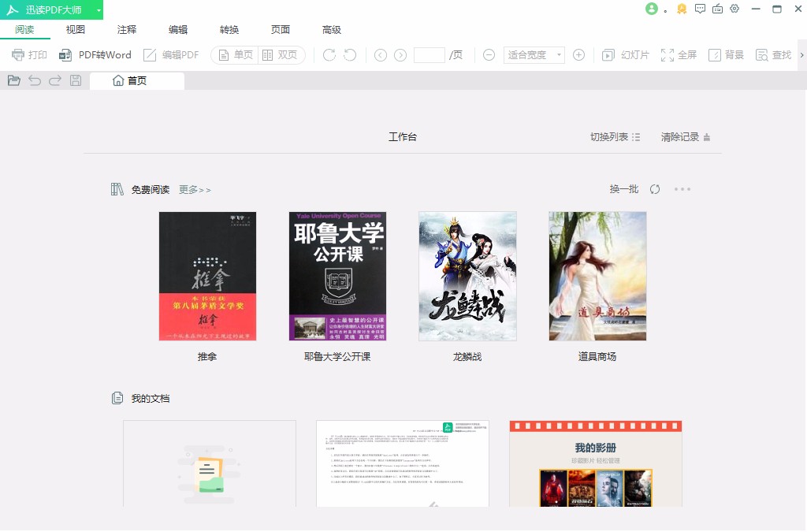Toggle the 切换列表 list view
Image resolution: width=807 pixels, height=532 pixels.
614,136
